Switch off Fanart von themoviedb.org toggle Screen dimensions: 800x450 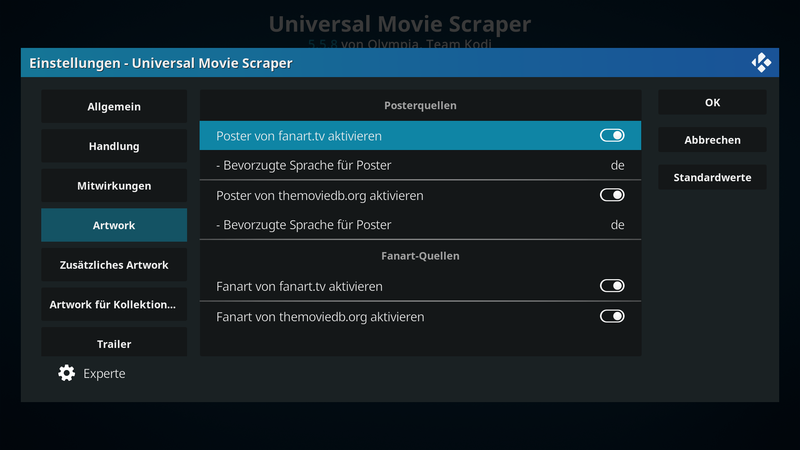click(x=612, y=316)
